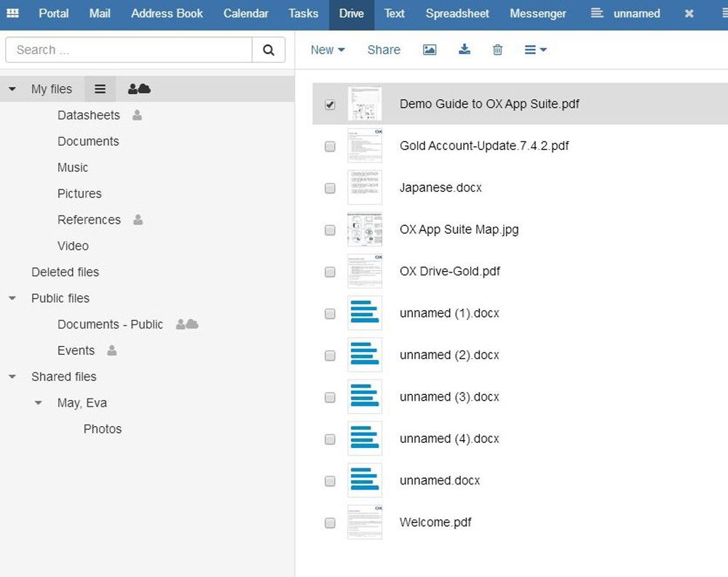Check the checkbox for Japanese.docx
Screen dimensions: 728x577
click(x=330, y=188)
